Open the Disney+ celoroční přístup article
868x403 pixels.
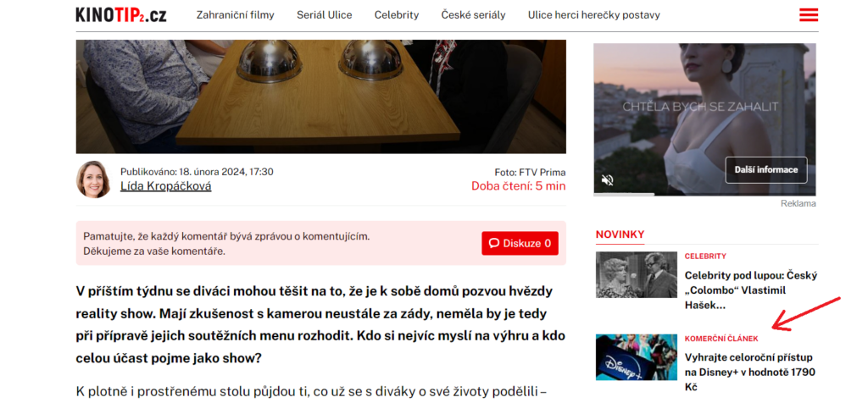click(750, 372)
